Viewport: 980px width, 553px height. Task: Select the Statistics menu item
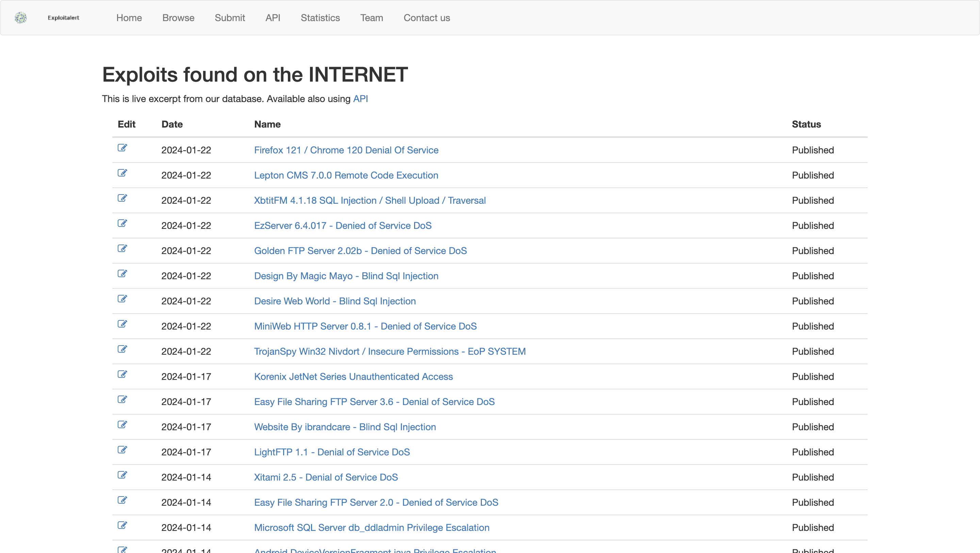click(321, 18)
